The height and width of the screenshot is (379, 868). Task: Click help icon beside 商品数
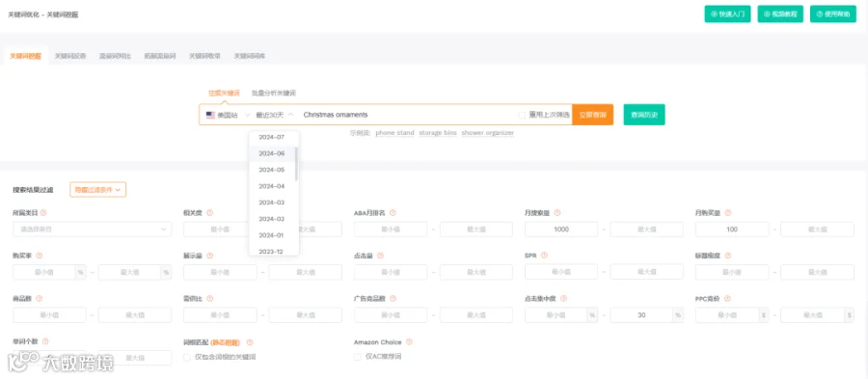(40, 299)
